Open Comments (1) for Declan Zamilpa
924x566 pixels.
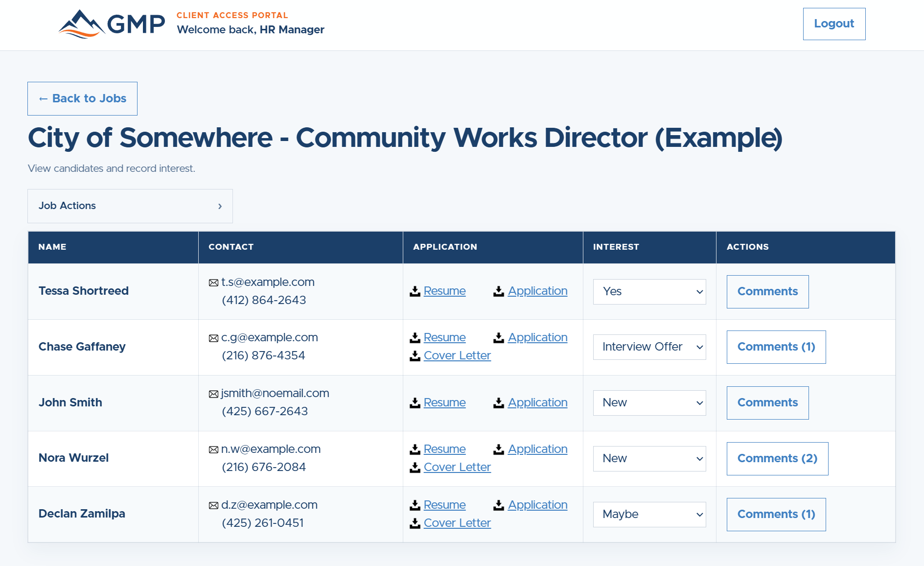coord(776,515)
